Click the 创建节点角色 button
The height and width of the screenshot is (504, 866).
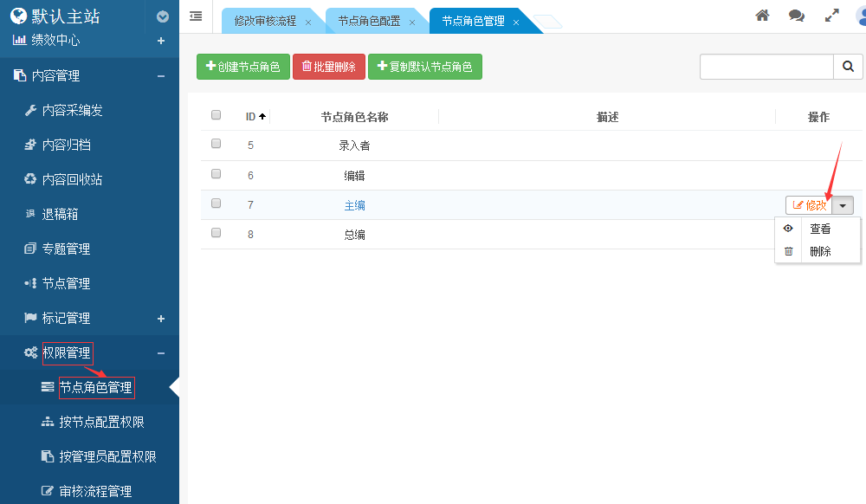pyautogui.click(x=242, y=67)
